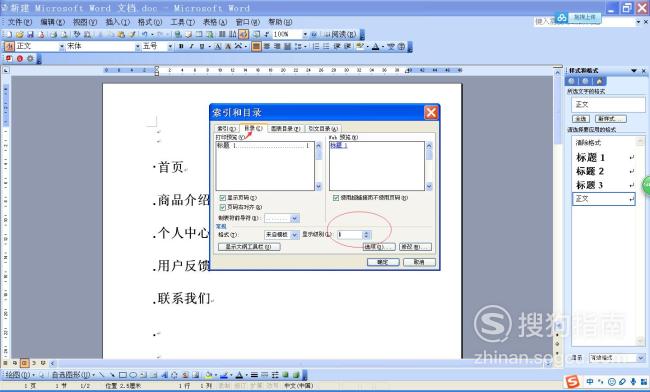The width and height of the screenshot is (650, 392).
Task: Open the 自选图形 AutoShapes dropdown
Action: coord(73,375)
